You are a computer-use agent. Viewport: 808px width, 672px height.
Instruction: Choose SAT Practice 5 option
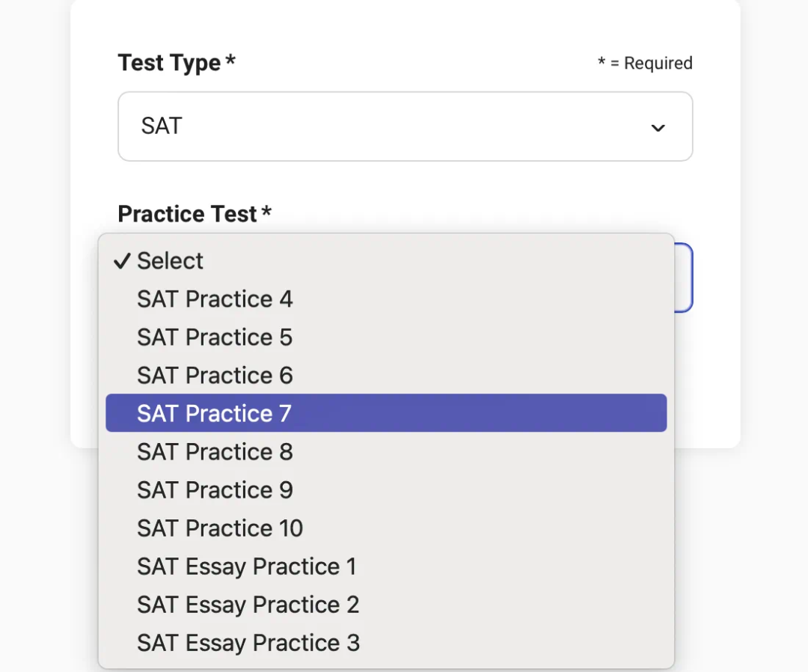coord(215,337)
